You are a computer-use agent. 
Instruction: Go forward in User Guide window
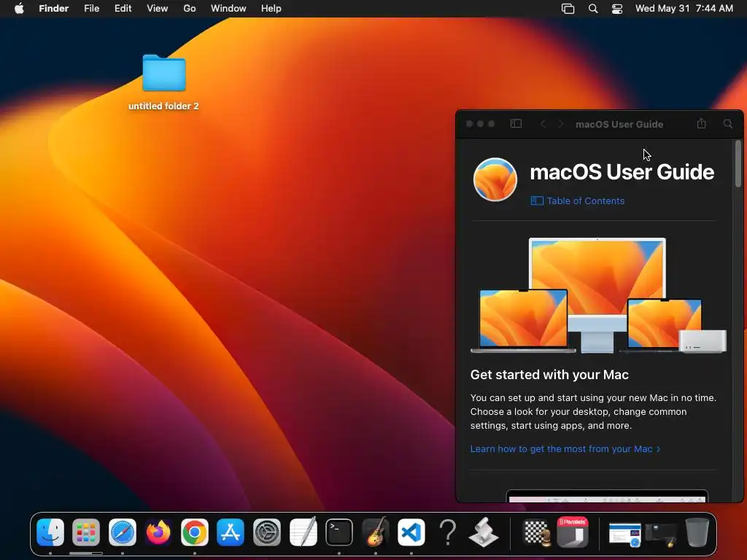[561, 124]
